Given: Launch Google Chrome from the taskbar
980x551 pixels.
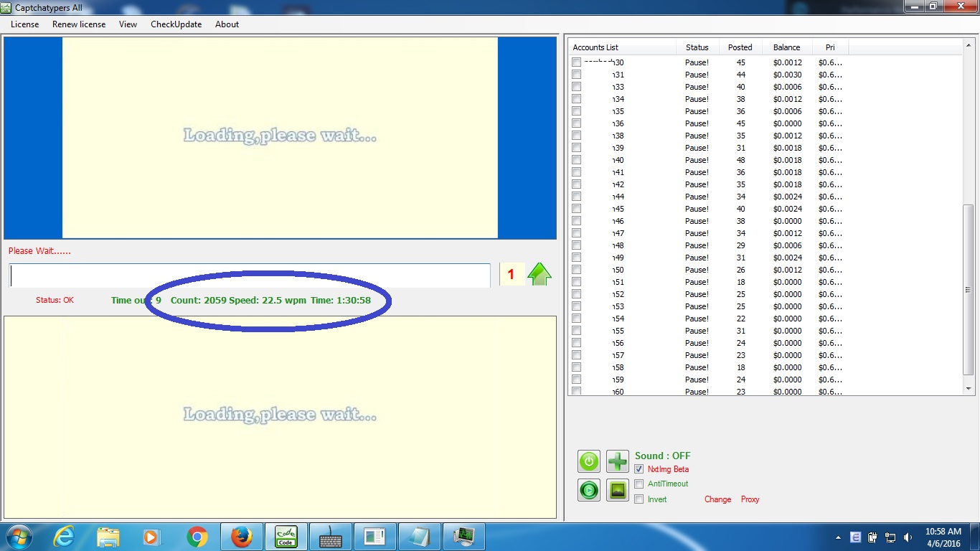Looking at the screenshot, I should [197, 537].
